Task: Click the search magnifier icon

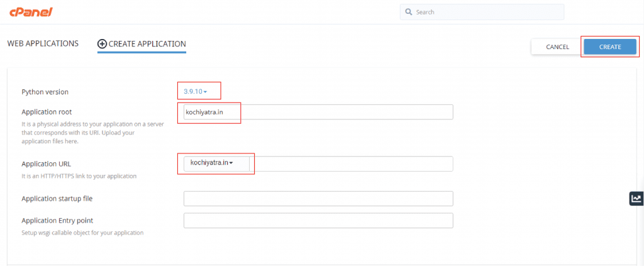Action: 409,12
